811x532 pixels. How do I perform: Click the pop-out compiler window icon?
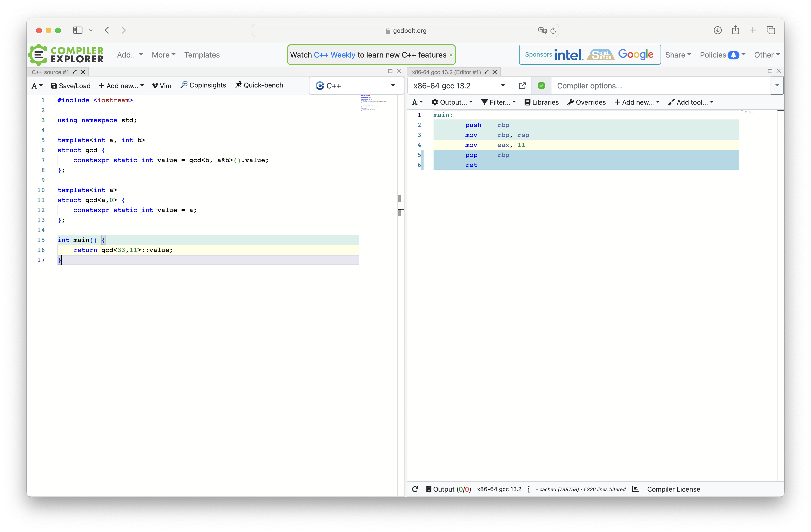tap(522, 86)
